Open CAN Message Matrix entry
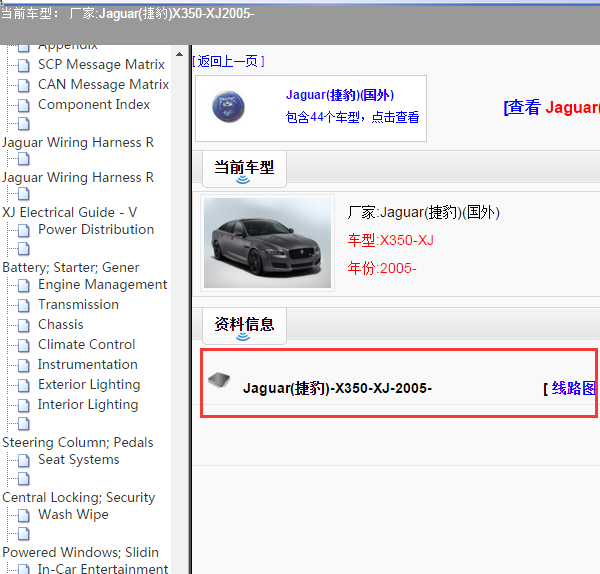600x574 pixels. (x=103, y=85)
